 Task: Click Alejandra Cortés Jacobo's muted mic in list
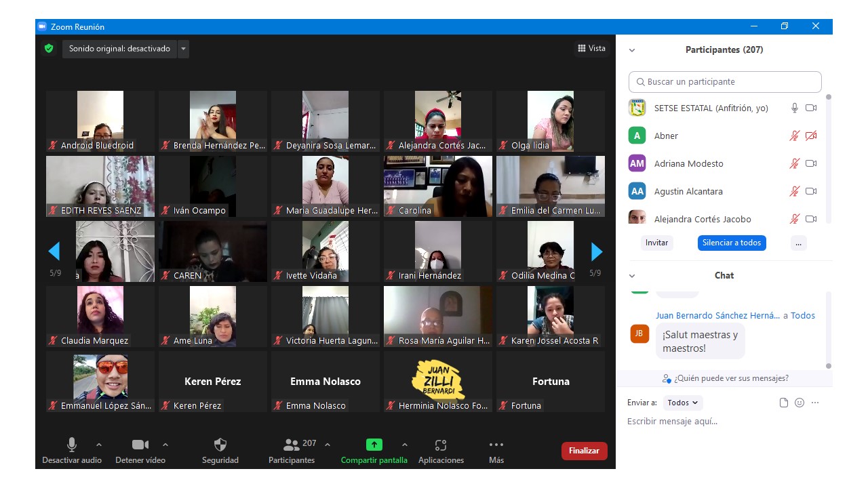pyautogui.click(x=795, y=219)
